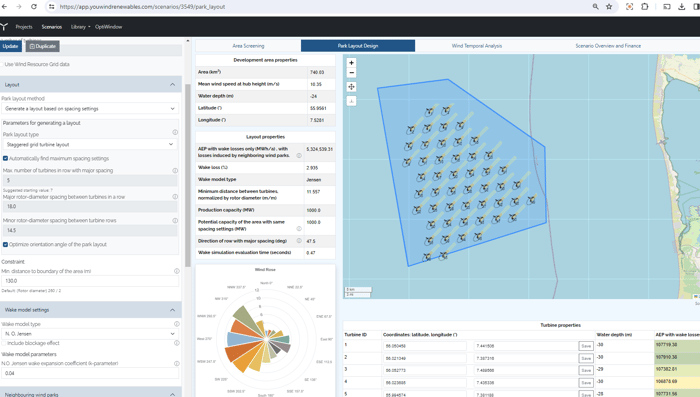Image resolution: width=700 pixels, height=397 pixels.
Task: Open the Projects menu
Action: click(24, 27)
